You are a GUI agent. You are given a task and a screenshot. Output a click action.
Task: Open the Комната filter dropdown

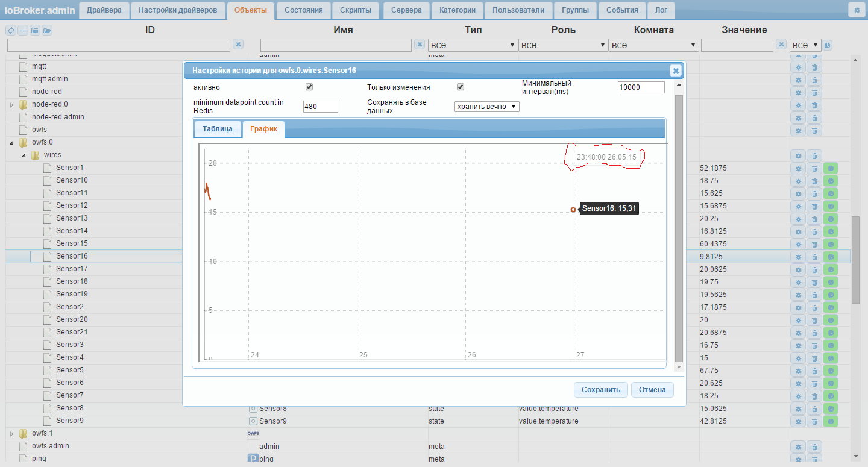tap(653, 45)
